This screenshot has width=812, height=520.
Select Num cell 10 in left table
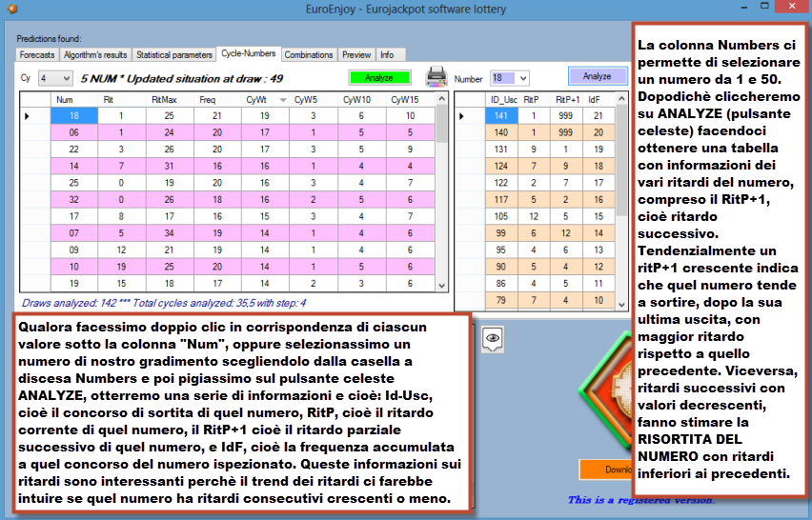74,267
